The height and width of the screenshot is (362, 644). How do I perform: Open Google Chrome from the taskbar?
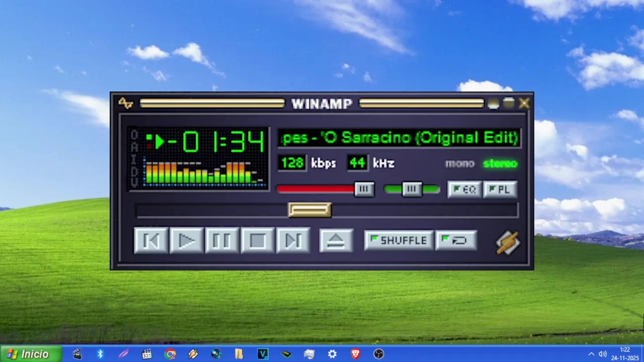pos(171,354)
